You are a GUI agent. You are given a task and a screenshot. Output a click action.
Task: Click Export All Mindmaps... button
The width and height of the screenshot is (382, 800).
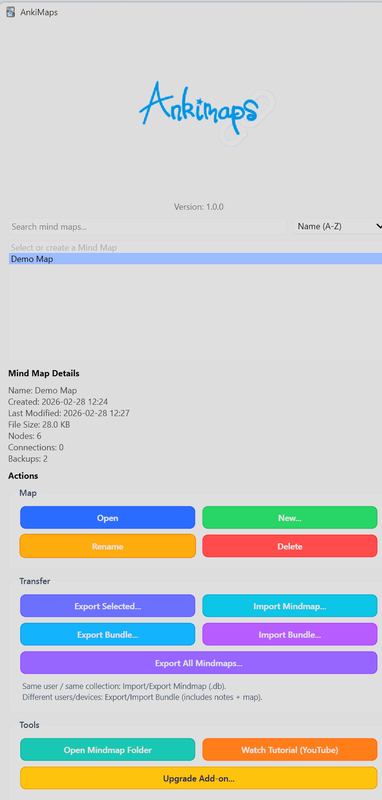[x=198, y=663]
